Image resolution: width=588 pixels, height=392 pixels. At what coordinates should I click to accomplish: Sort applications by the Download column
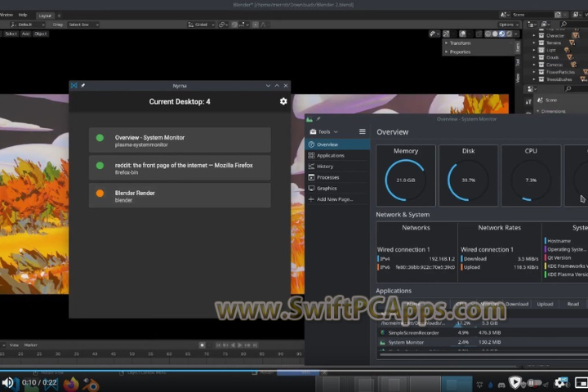coord(517,304)
